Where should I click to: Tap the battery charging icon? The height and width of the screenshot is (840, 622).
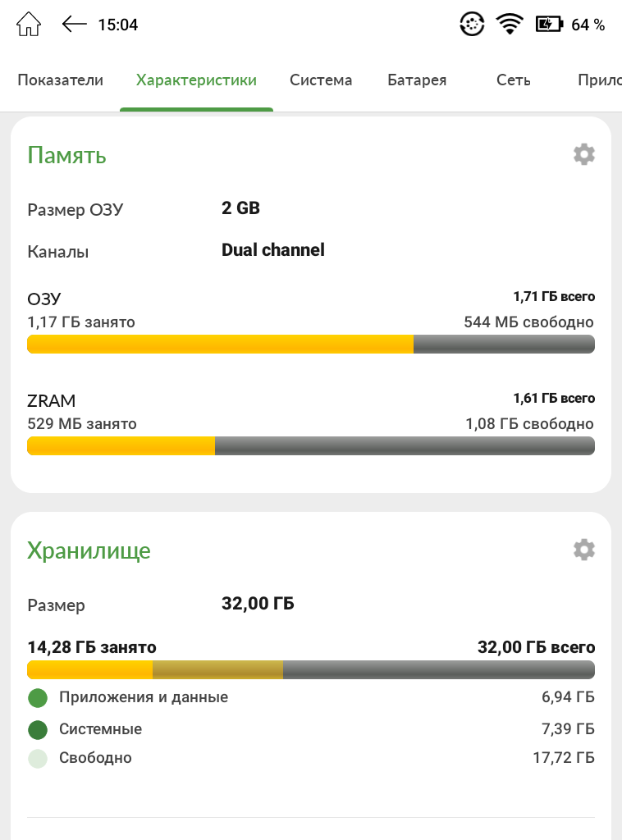(x=549, y=24)
